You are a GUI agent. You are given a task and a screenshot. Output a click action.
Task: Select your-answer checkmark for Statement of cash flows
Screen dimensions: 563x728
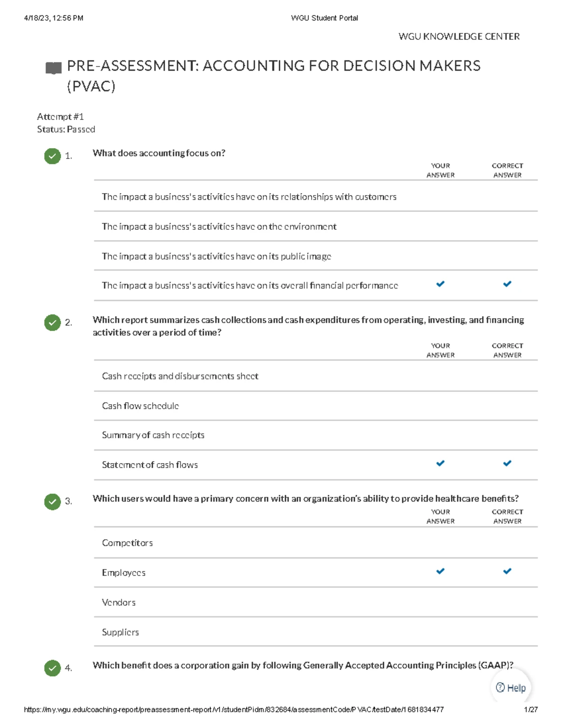coord(441,464)
